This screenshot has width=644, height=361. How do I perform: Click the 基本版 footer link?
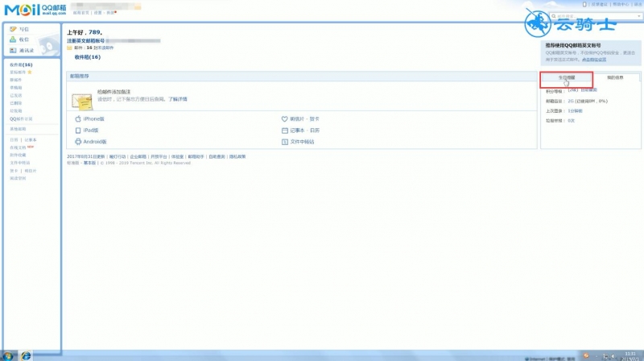(x=89, y=163)
